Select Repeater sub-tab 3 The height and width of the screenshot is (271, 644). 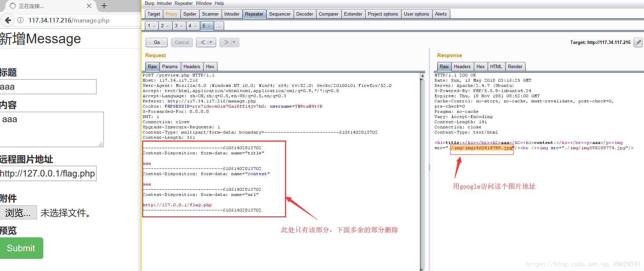tap(176, 26)
